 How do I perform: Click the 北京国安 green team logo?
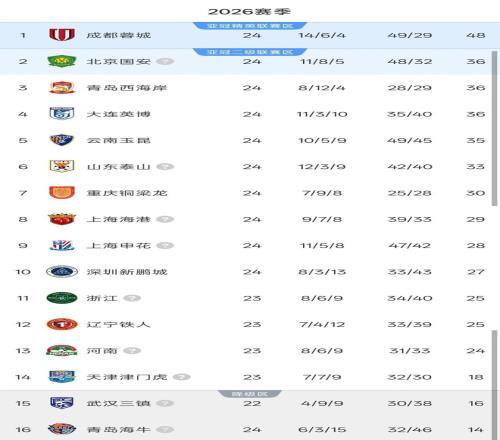click(x=62, y=61)
